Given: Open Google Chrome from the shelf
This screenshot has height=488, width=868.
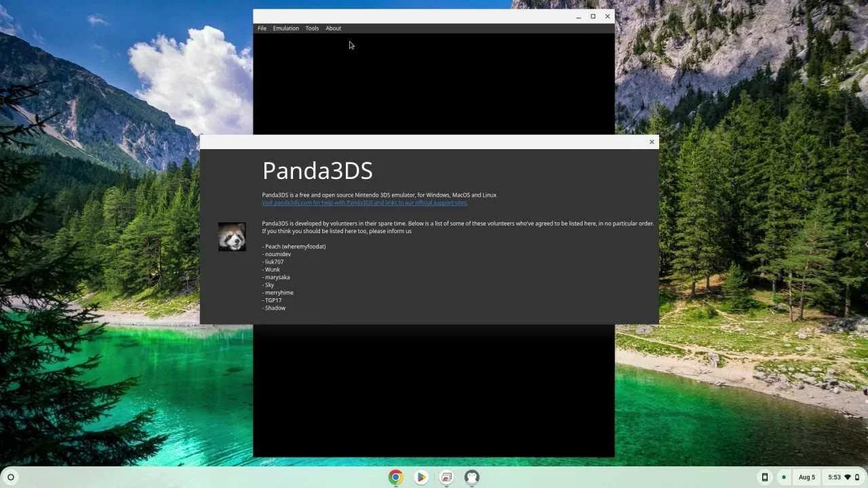Looking at the screenshot, I should pos(396,477).
